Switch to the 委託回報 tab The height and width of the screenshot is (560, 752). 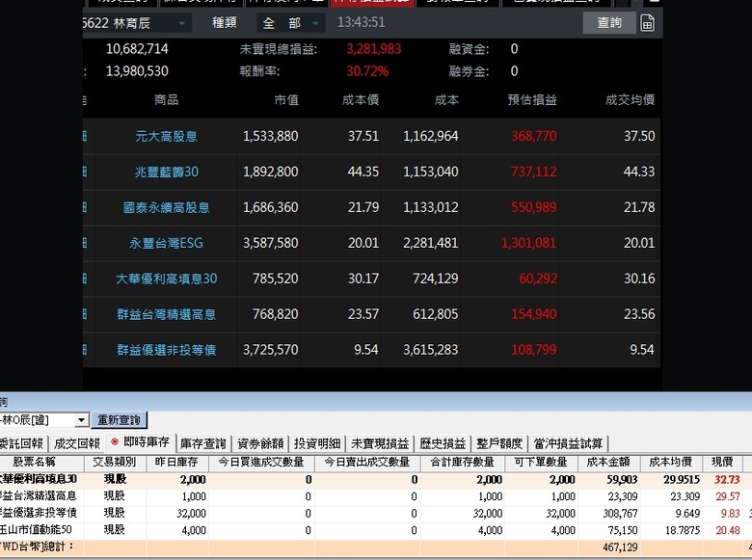pos(23,443)
